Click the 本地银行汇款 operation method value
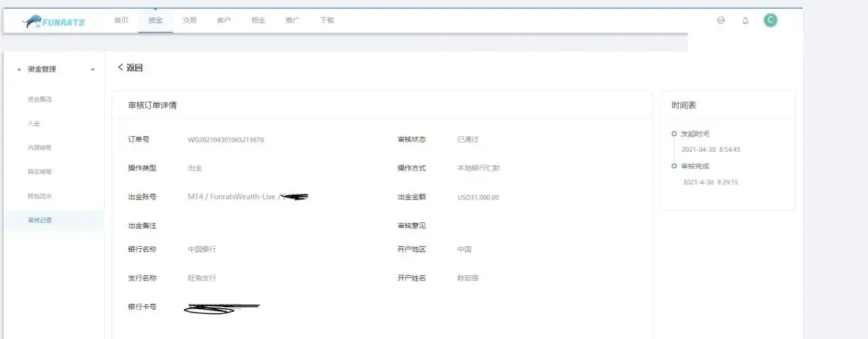The image size is (868, 339). point(479,168)
